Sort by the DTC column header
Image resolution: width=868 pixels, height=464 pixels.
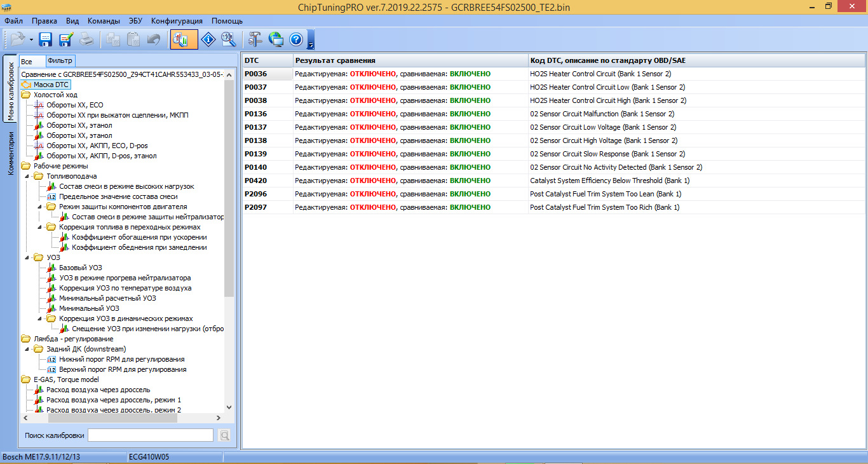tap(268, 60)
